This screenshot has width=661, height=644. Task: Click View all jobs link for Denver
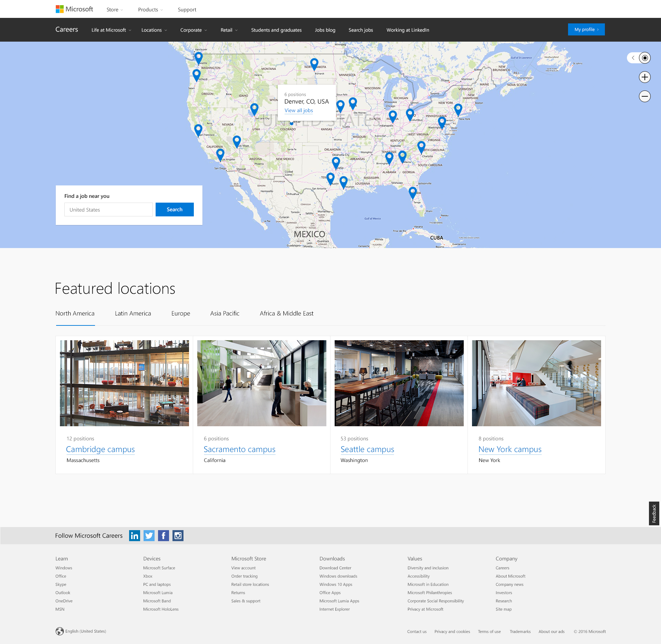[299, 110]
